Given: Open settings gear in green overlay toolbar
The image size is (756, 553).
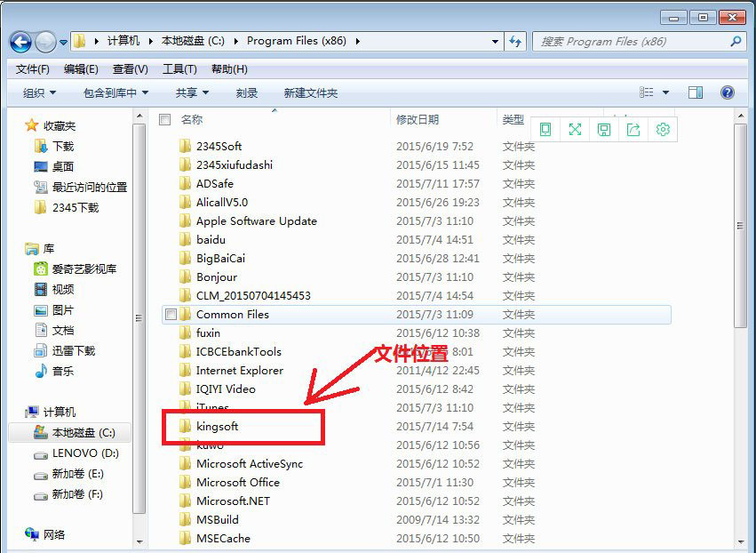Looking at the screenshot, I should coord(663,129).
